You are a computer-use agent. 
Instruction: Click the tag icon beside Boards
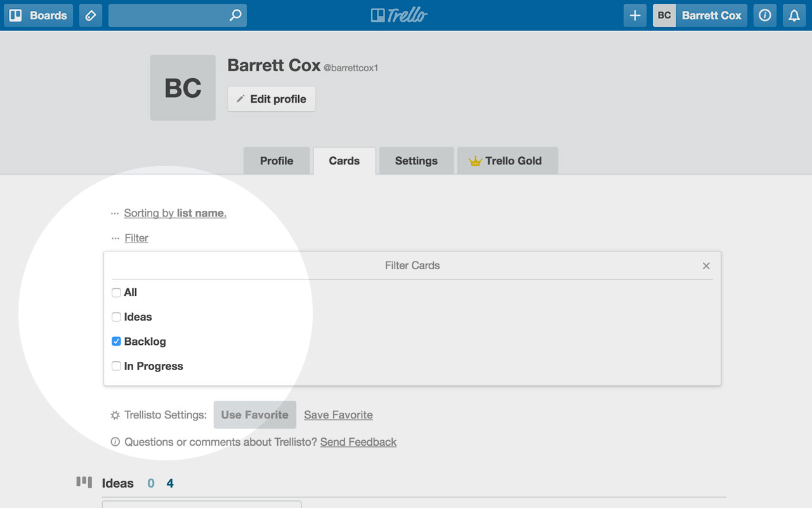[91, 15]
